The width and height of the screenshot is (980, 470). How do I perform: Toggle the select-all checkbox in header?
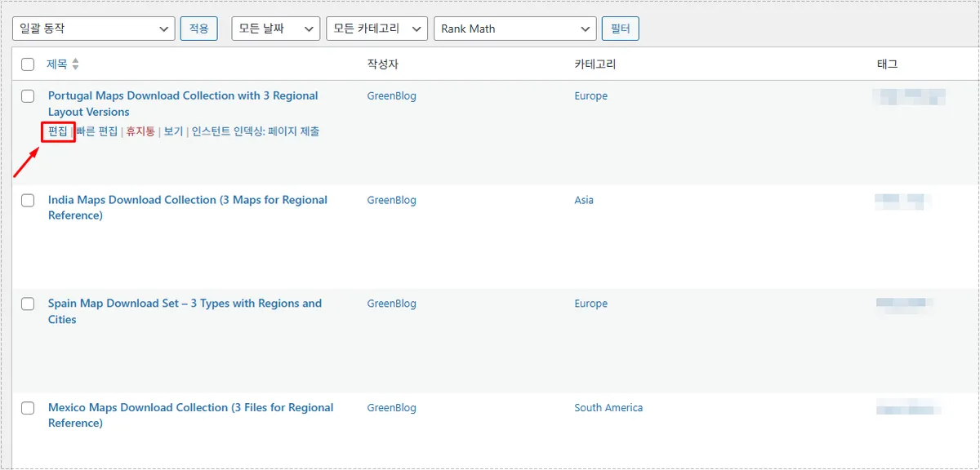(28, 64)
